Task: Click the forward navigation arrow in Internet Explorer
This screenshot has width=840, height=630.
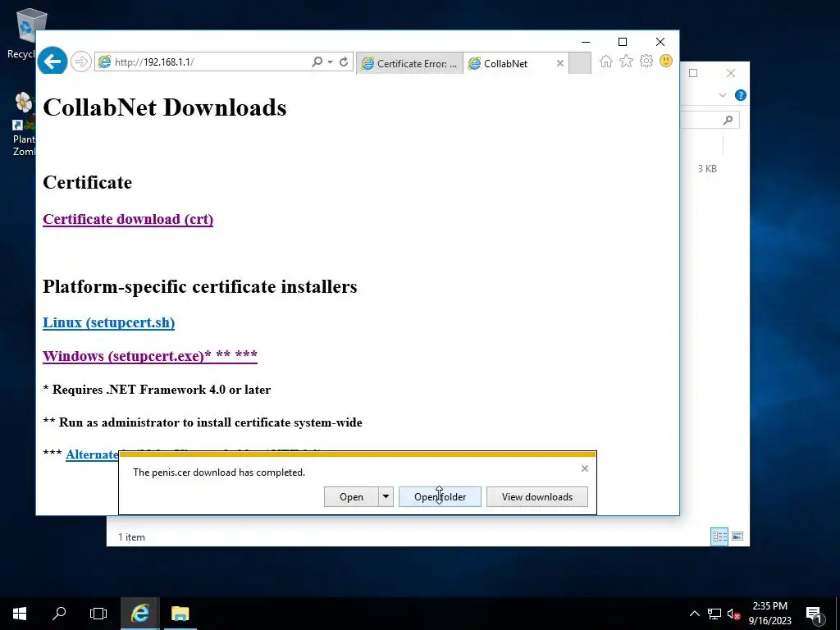Action: pos(81,62)
